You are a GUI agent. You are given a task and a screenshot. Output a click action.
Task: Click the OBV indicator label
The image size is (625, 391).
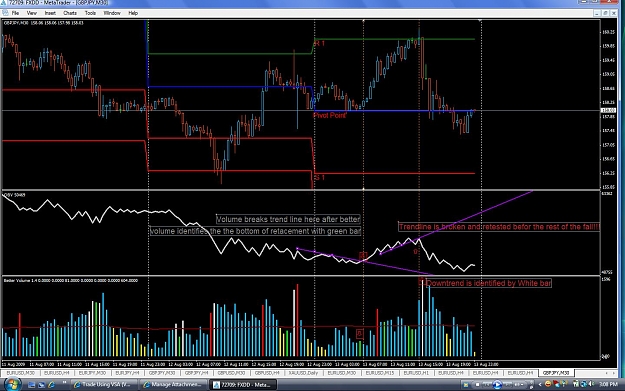click(x=14, y=195)
